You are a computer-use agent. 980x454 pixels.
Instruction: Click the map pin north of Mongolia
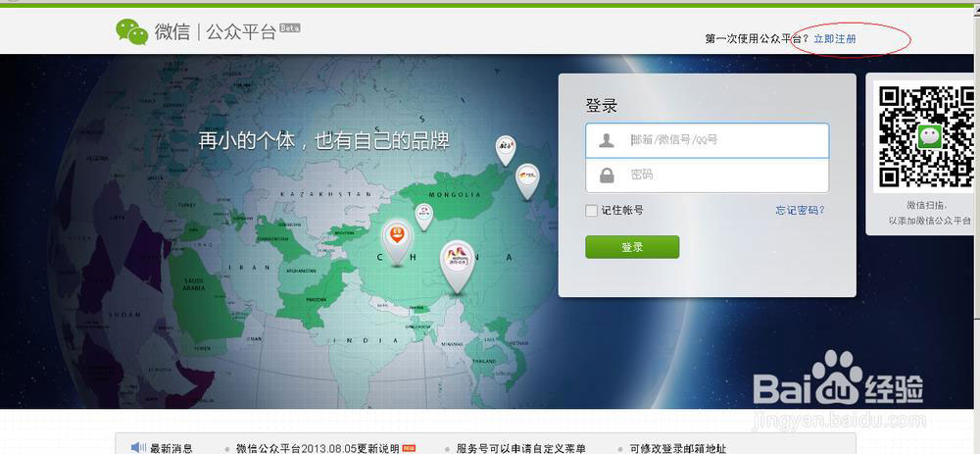506,150
